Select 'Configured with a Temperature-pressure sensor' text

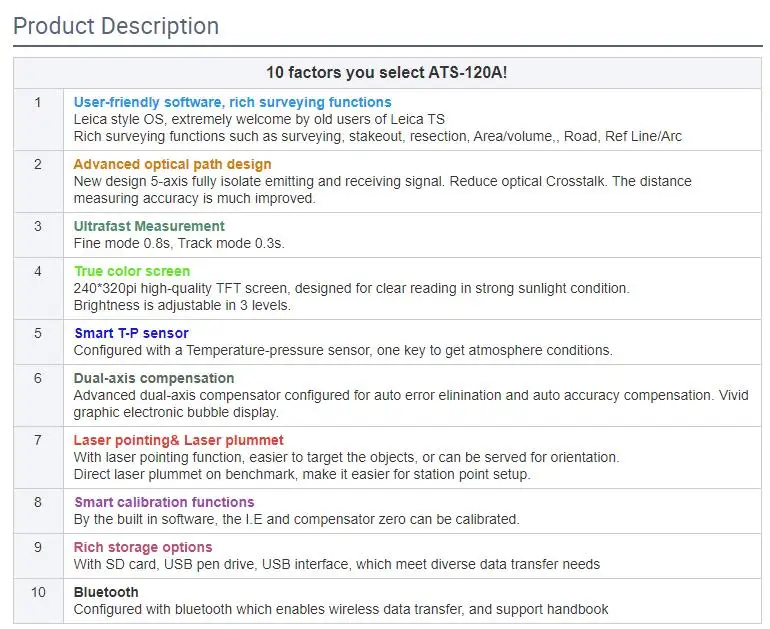click(343, 350)
